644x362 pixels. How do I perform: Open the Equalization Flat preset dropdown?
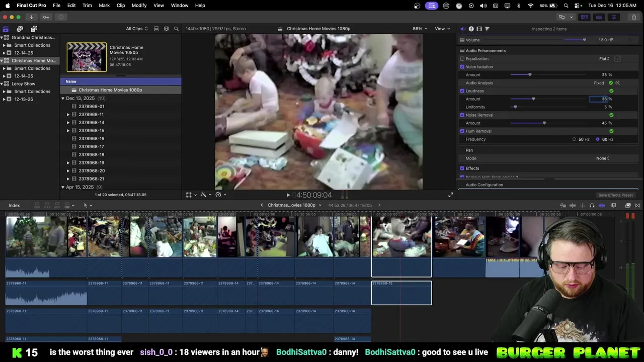click(604, 59)
